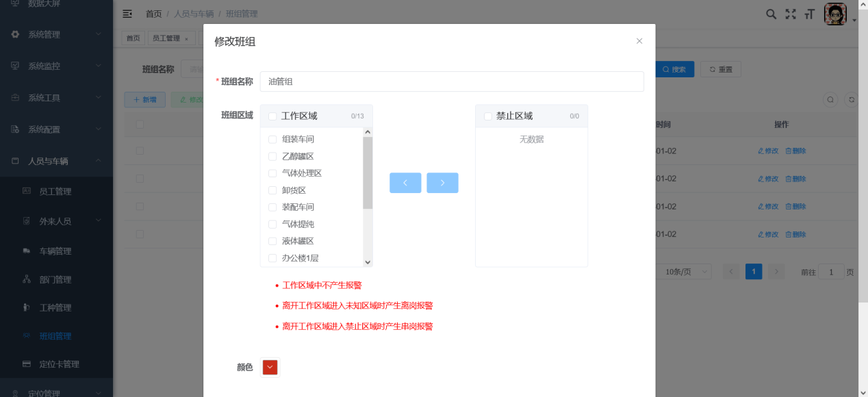The width and height of the screenshot is (868, 397).
Task: Click the font size adjustment icon
Action: [808, 14]
